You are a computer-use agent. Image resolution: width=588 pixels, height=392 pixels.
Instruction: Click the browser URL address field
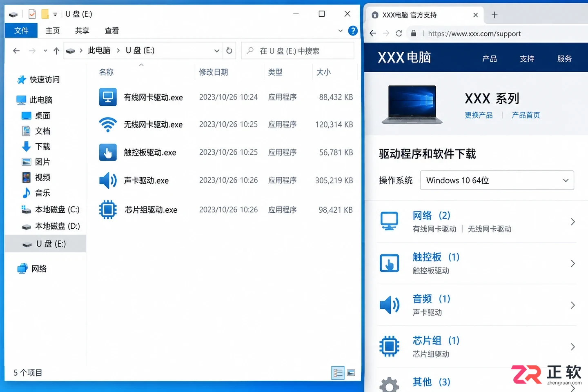coord(474,33)
